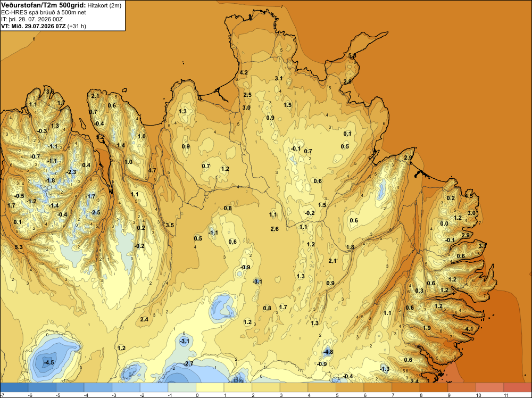Screen dimensions: 532x398
Task: Click the 'Veðurstofan/T2m 500grid:' title text
Action: pos(43,5)
